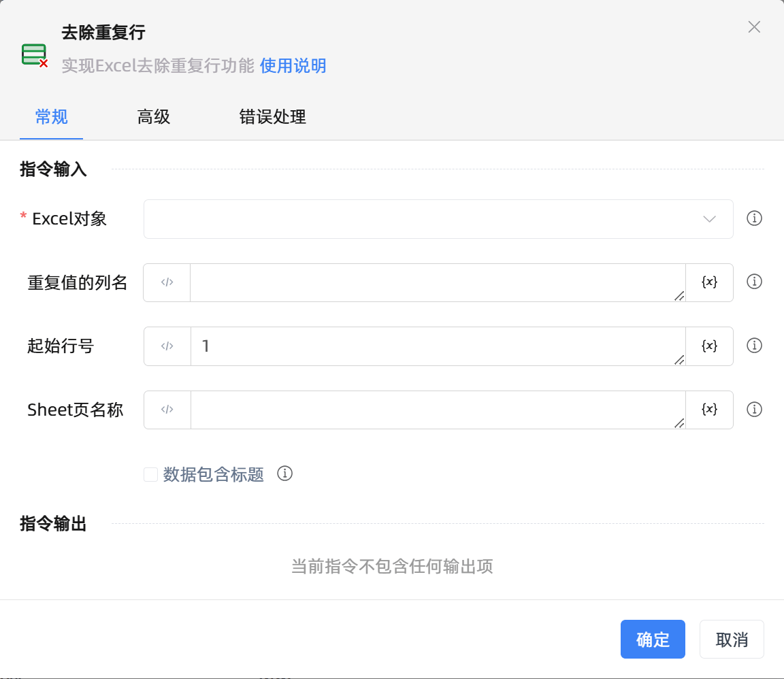Click info icon beside 起始行号 field
The height and width of the screenshot is (679, 784).
click(754, 346)
